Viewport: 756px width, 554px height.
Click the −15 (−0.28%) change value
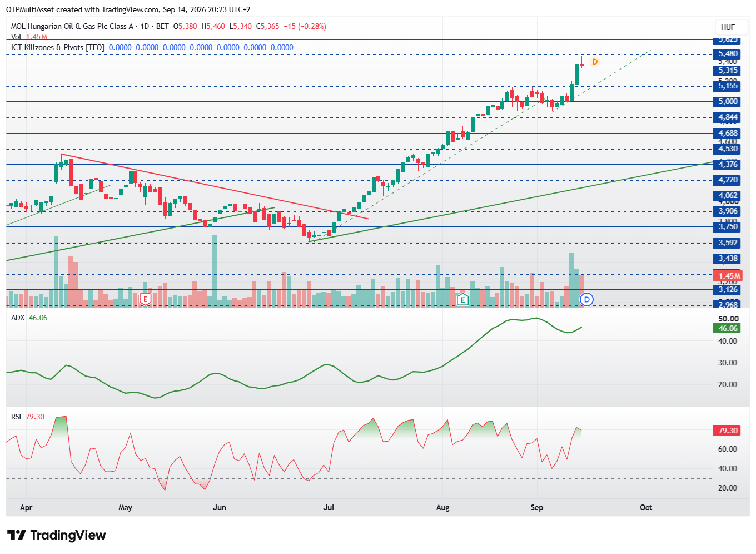coord(305,26)
